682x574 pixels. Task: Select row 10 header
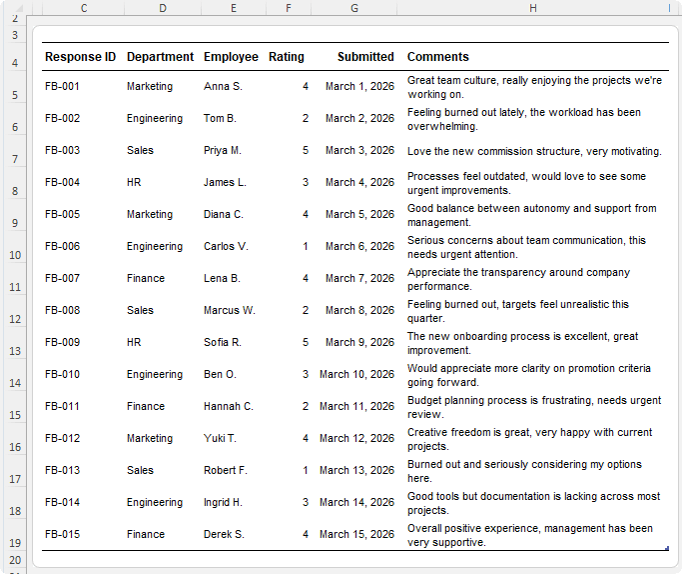point(15,247)
